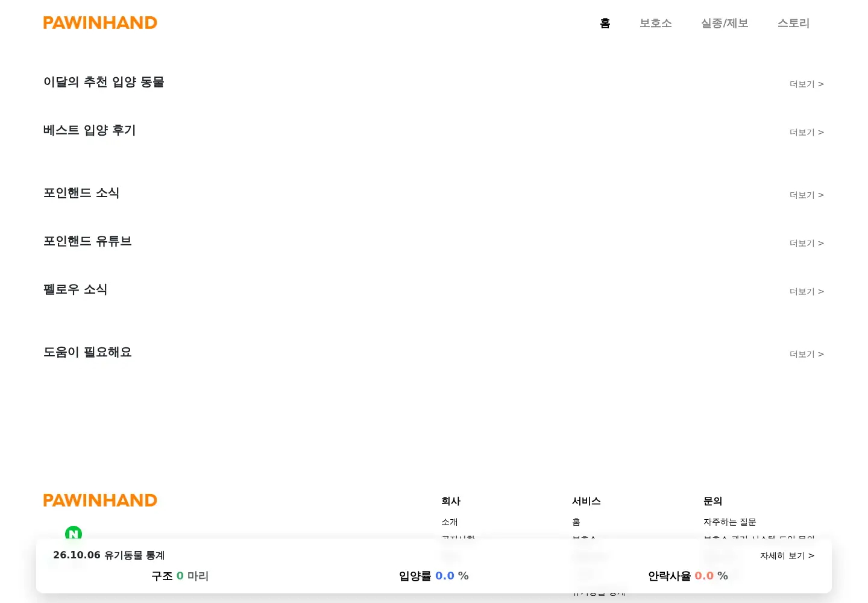Open 자세히 보기 in the statistics bar

(x=787, y=555)
